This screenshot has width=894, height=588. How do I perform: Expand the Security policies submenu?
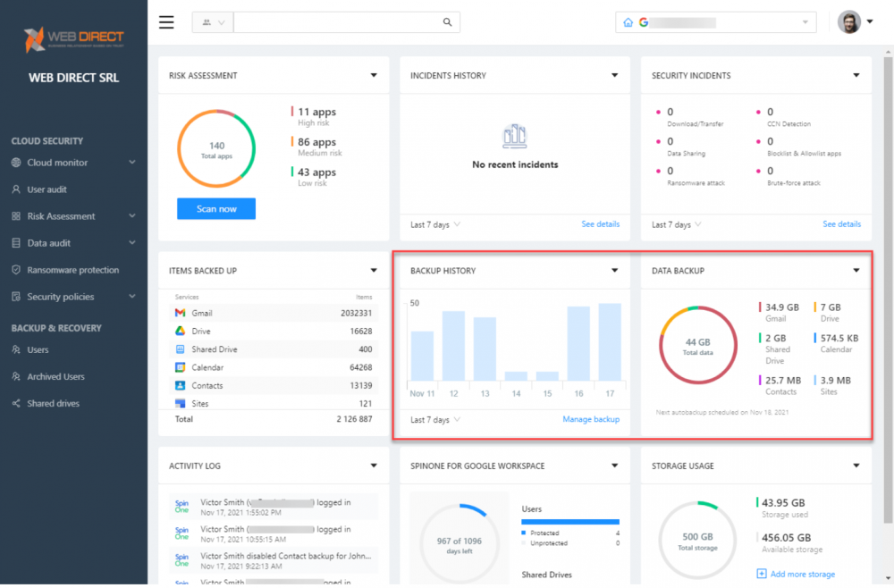pos(132,297)
